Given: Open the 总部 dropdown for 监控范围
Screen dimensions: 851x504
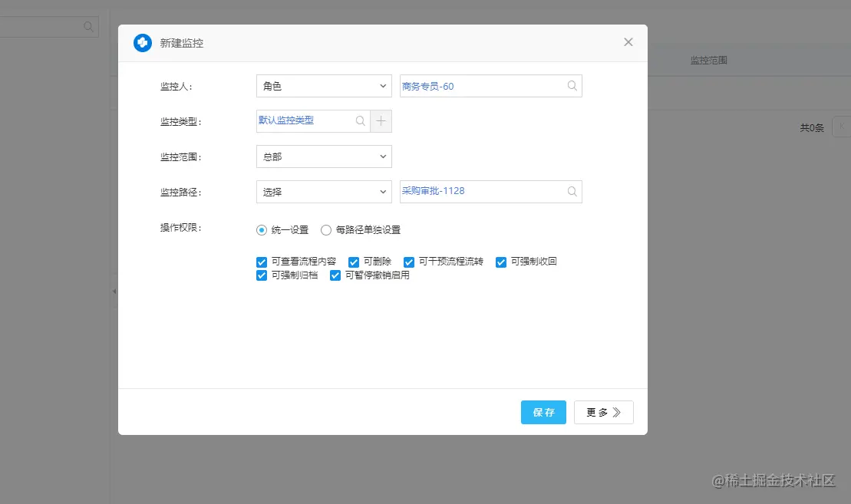Looking at the screenshot, I should (x=324, y=156).
